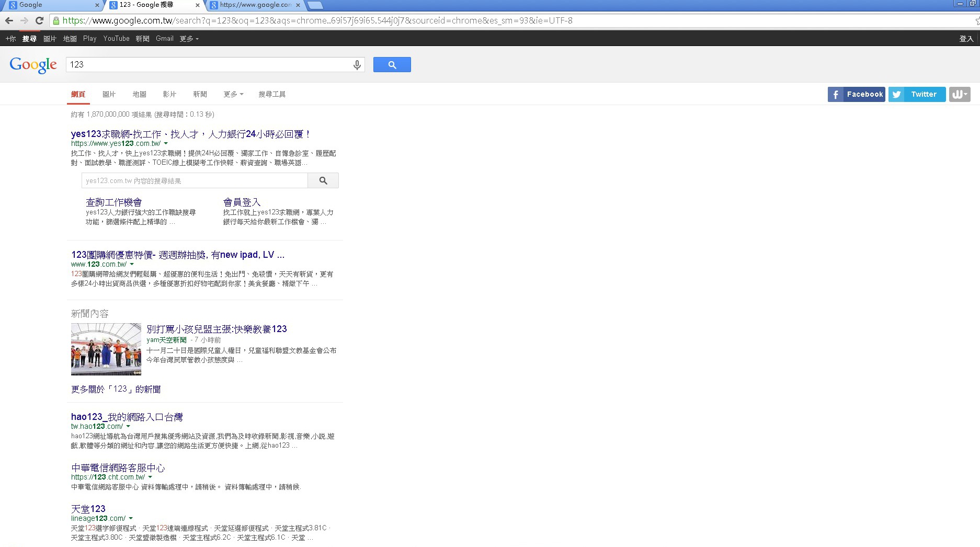Screen dimensions: 980x547
Task: Go back with the browser back arrow
Action: 9,20
